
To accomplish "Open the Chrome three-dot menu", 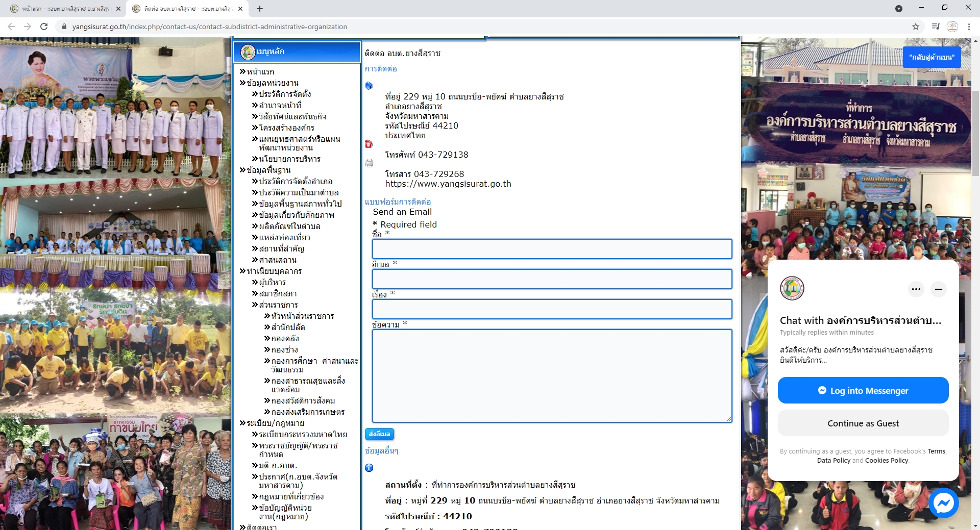I will [969, 27].
